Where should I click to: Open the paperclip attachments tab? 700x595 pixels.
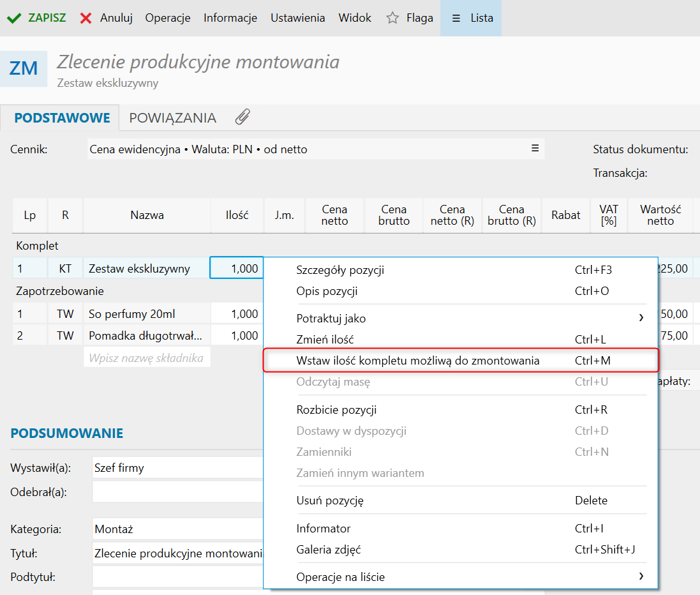242,117
